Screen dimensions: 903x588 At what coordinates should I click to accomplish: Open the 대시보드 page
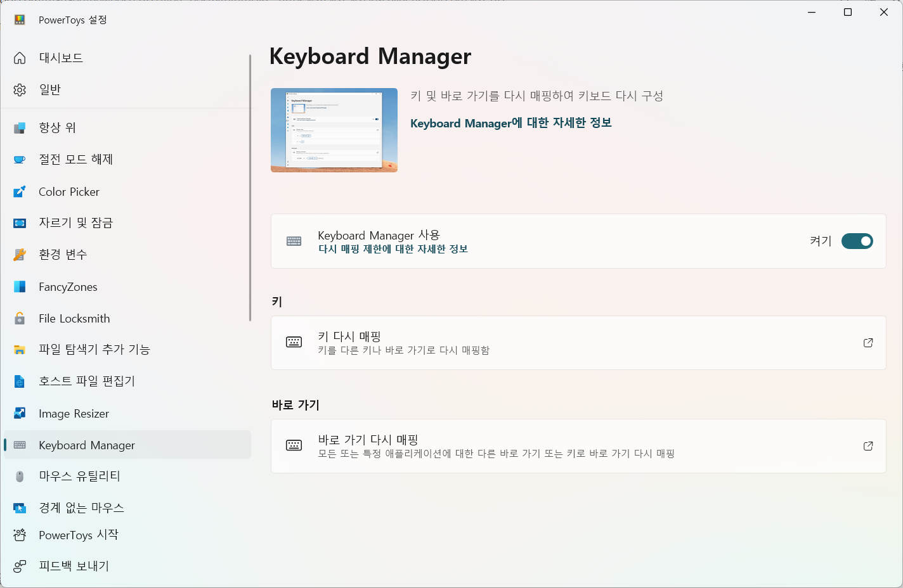(x=127, y=58)
